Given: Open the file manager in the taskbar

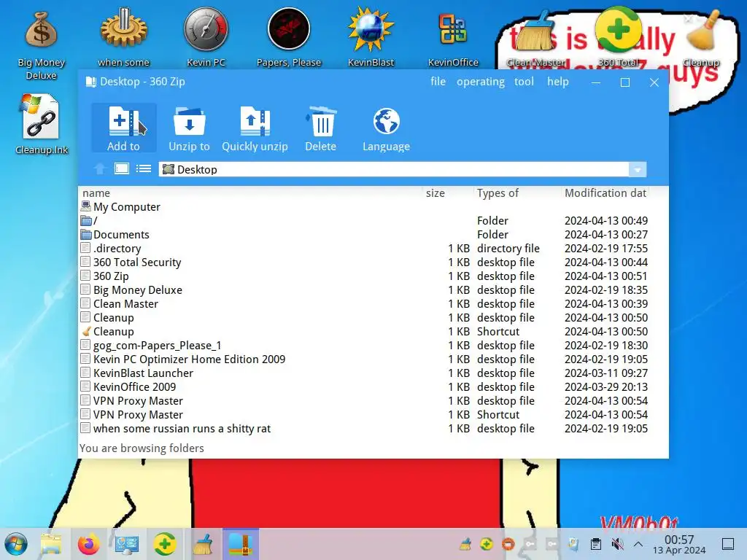Looking at the screenshot, I should [x=51, y=544].
